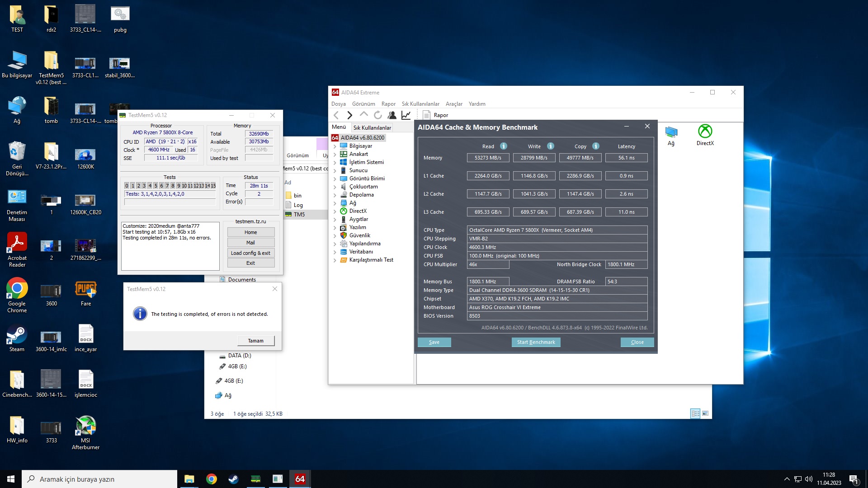Open the HW_info desktop folder
The height and width of the screenshot is (488, 868).
pos(17,429)
